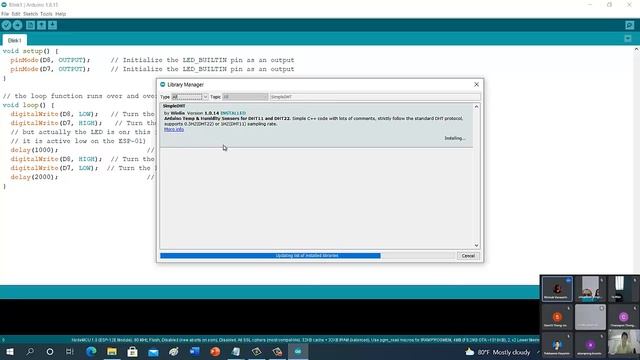The width and height of the screenshot is (640, 360).
Task: Click the taskbar Search magnifier icon
Action: click(x=30, y=351)
